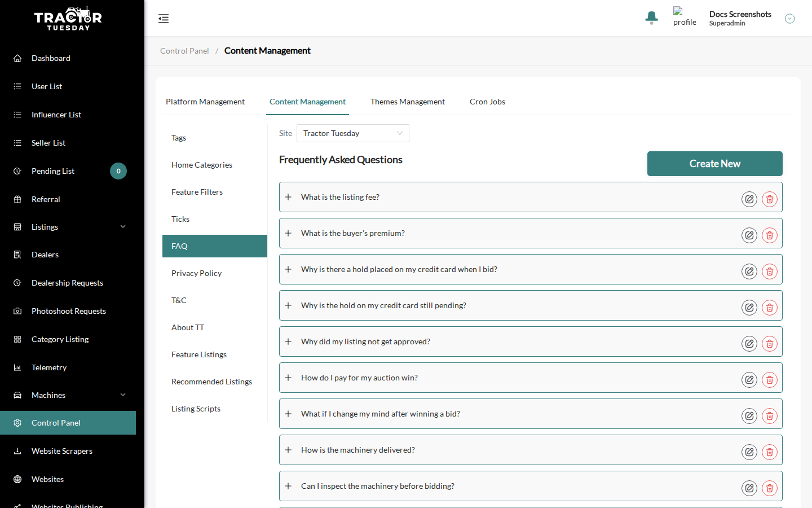
Task: Select Home Categories in content menu
Action: point(215,165)
